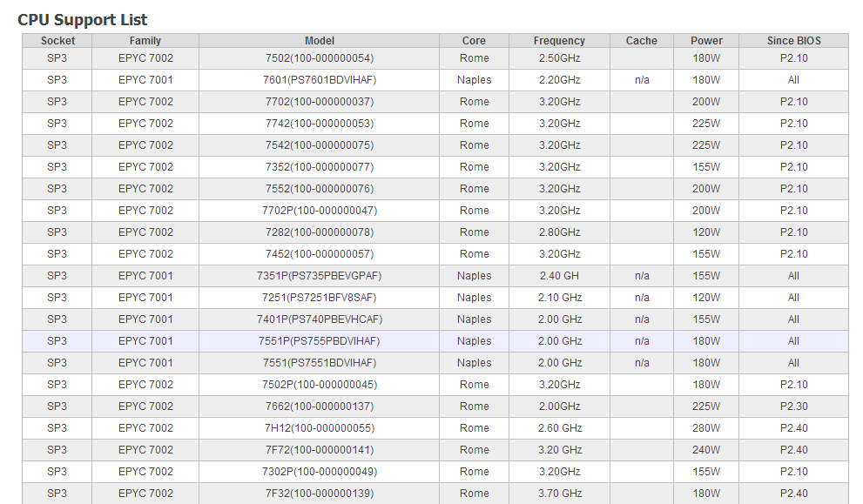Click the 240W power value
Viewport: 863px width, 504px height.
(706, 449)
